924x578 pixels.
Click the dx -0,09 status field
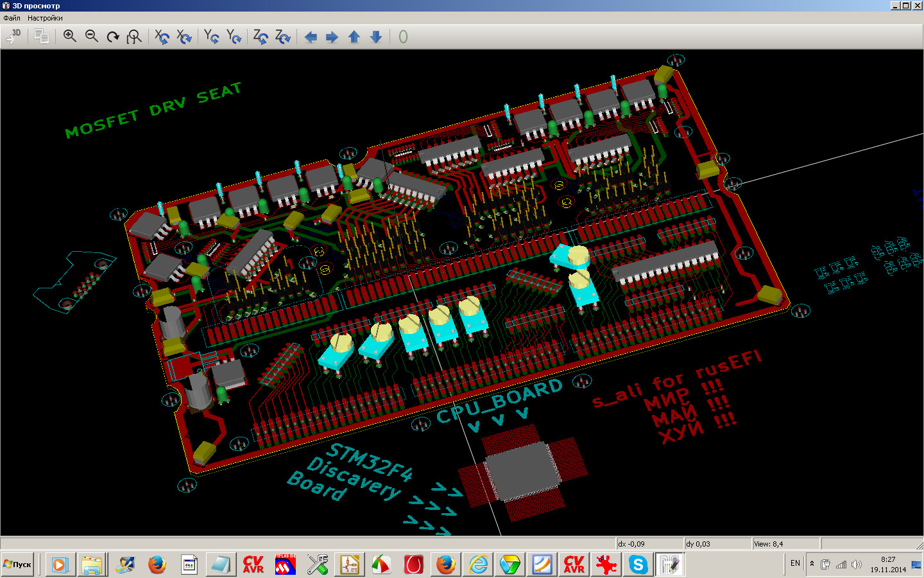pyautogui.click(x=649, y=543)
